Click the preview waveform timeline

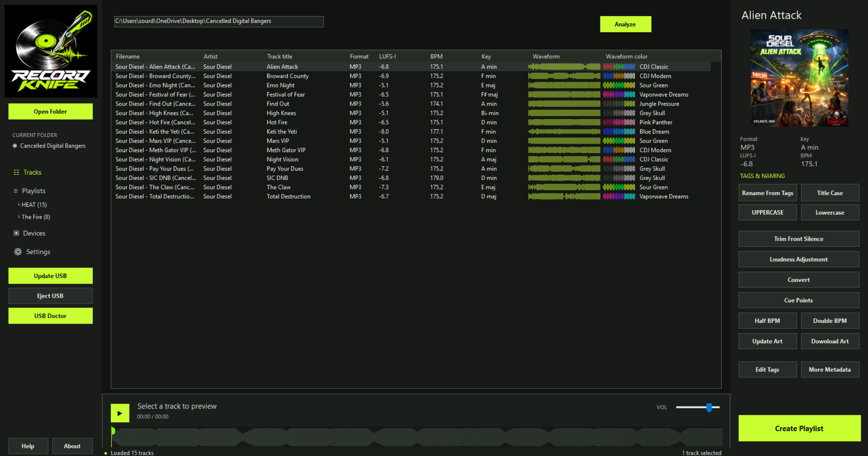[x=416, y=437]
